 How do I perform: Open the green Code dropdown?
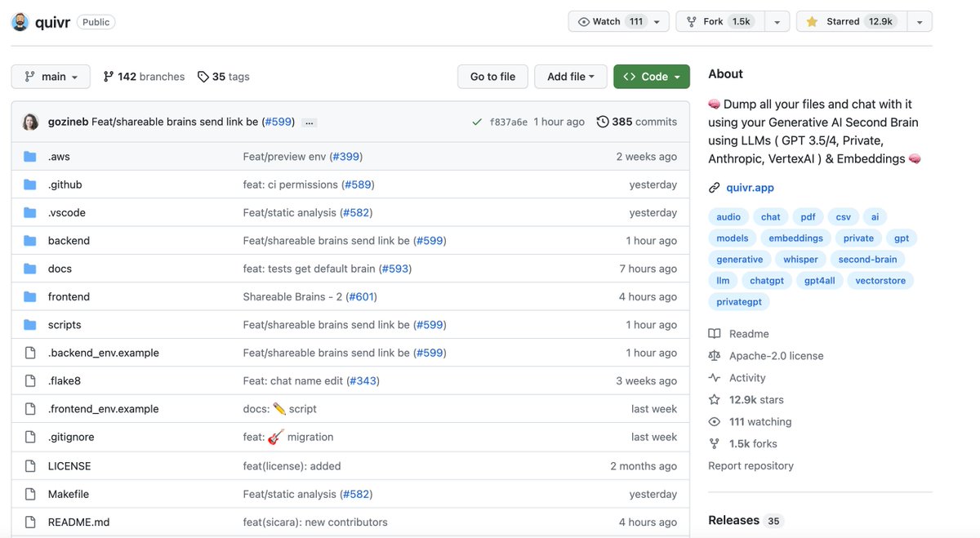point(652,77)
